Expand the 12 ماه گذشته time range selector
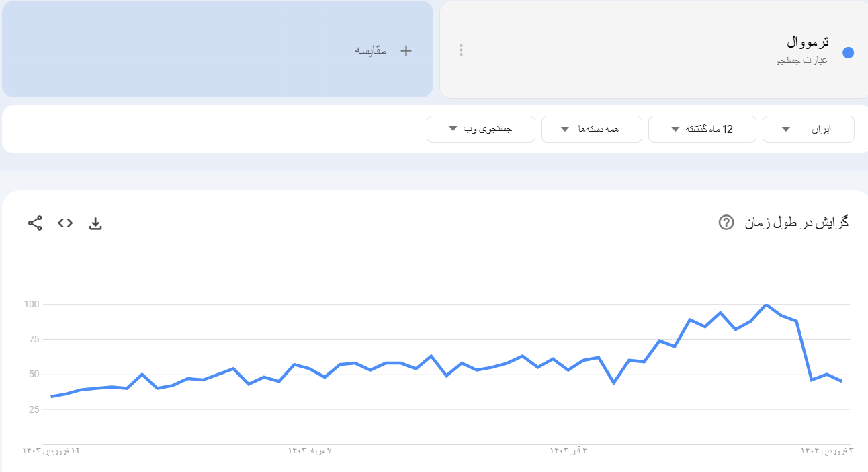Image resolution: width=868 pixels, height=472 pixels. tap(701, 128)
